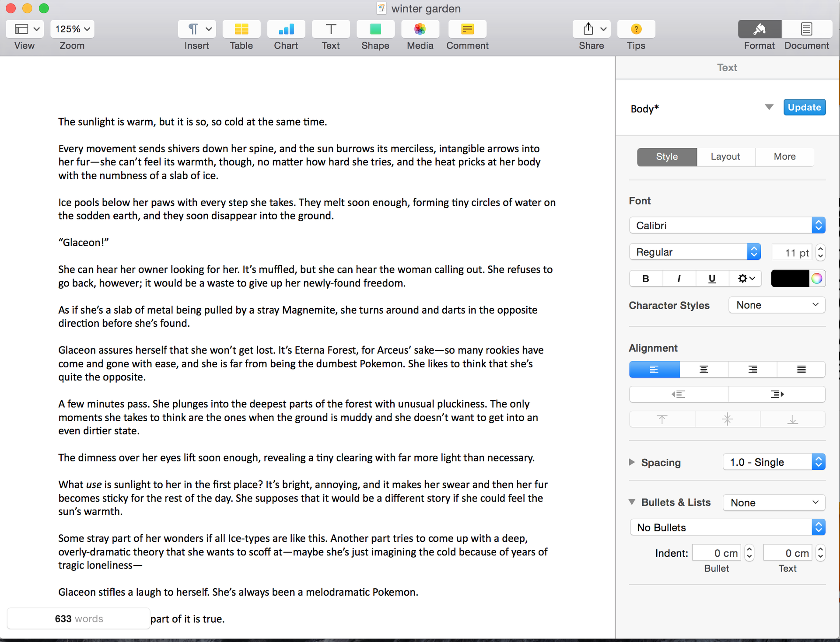Toggle Underline formatting

click(x=712, y=279)
